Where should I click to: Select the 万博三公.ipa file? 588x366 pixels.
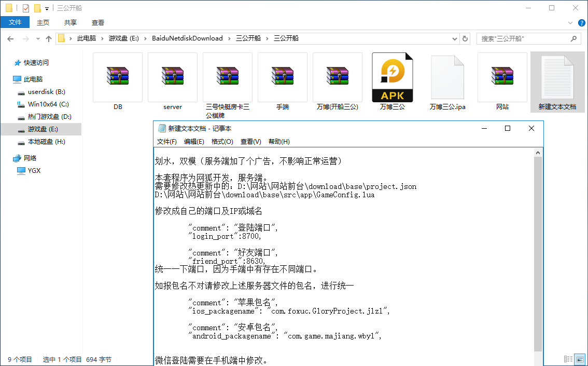(447, 77)
